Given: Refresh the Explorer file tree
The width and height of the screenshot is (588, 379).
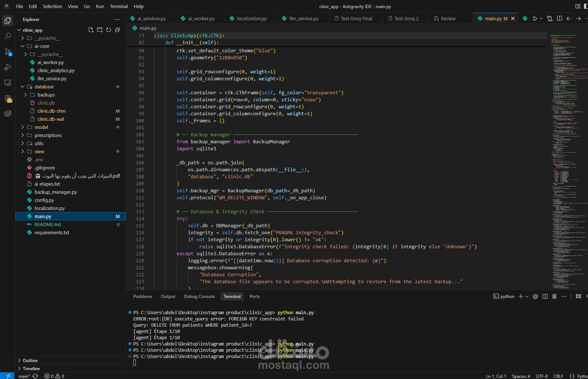Looking at the screenshot, I should click(x=109, y=30).
